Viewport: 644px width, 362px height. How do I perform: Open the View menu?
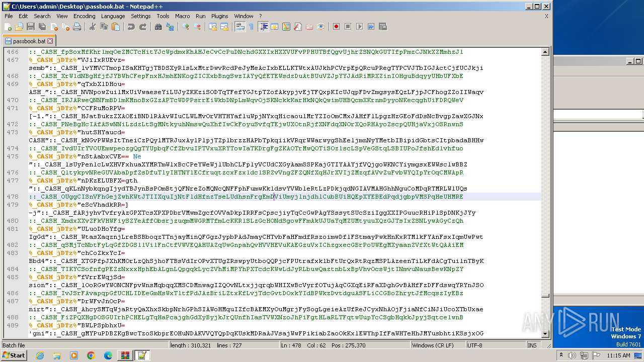62,16
